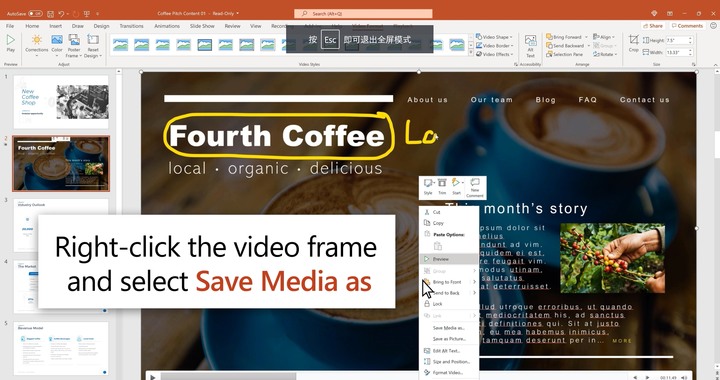This screenshot has height=380, width=720.
Task: Click the Save icon in title bar
Action: coord(51,14)
